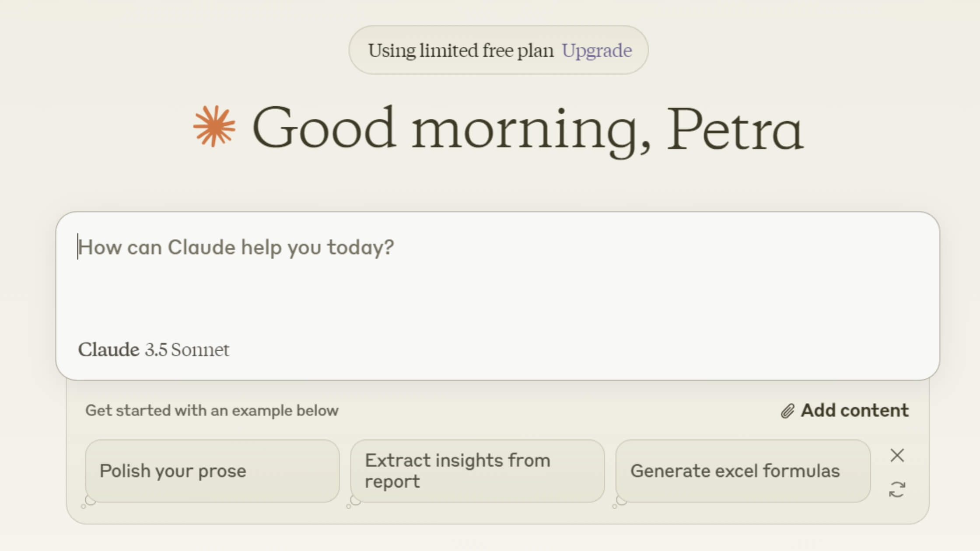Image resolution: width=980 pixels, height=551 pixels.
Task: Choose the 'Polish your prose' example
Action: coord(212,471)
